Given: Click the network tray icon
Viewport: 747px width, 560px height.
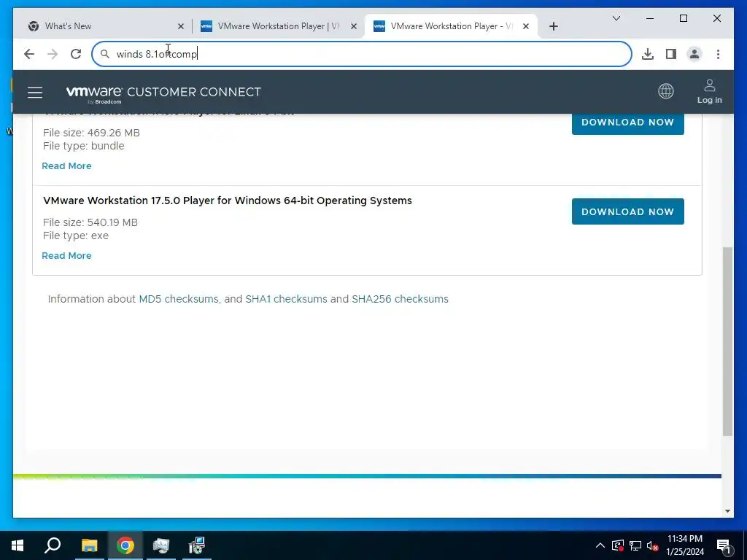Looking at the screenshot, I should pos(635,545).
